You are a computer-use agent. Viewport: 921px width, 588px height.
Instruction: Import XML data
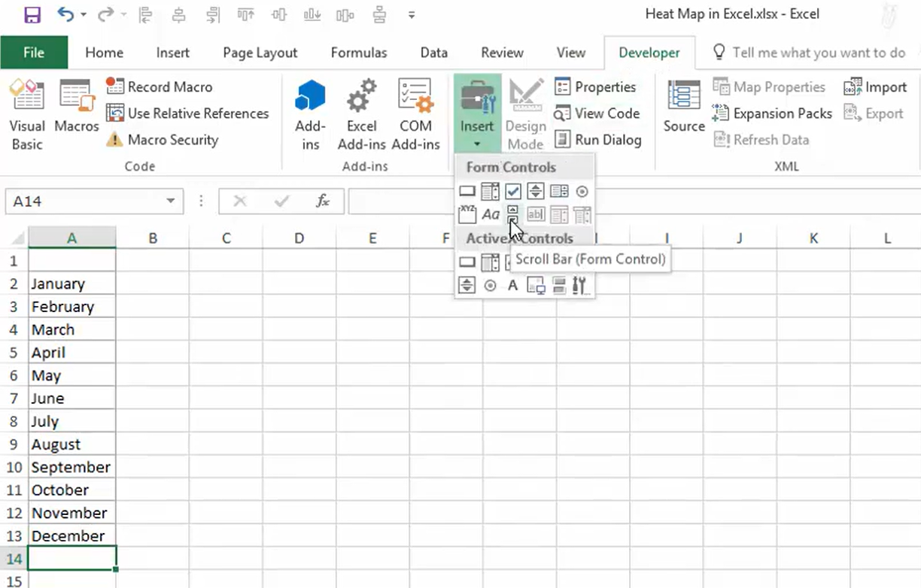(875, 87)
